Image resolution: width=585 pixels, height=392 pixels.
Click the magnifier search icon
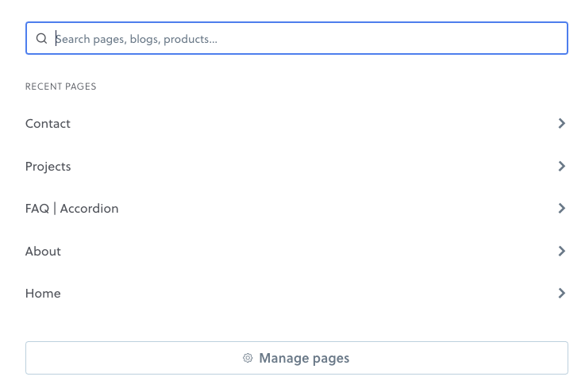[41, 38]
